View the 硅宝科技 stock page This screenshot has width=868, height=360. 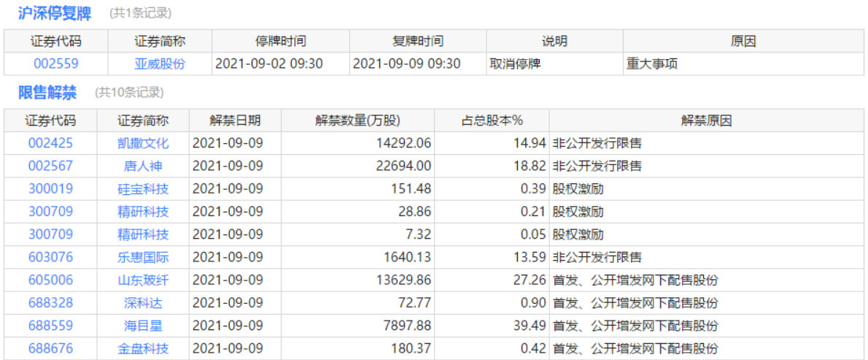point(143,189)
